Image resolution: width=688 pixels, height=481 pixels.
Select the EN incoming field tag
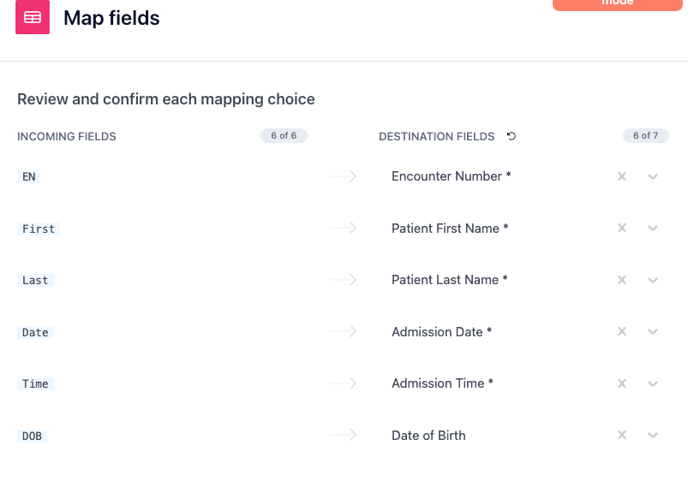click(x=29, y=177)
